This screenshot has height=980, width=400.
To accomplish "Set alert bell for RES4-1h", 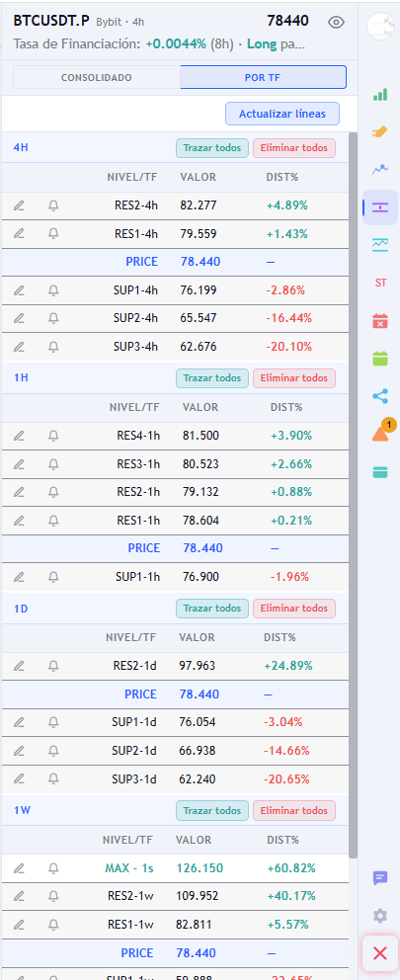I will pos(53,436).
